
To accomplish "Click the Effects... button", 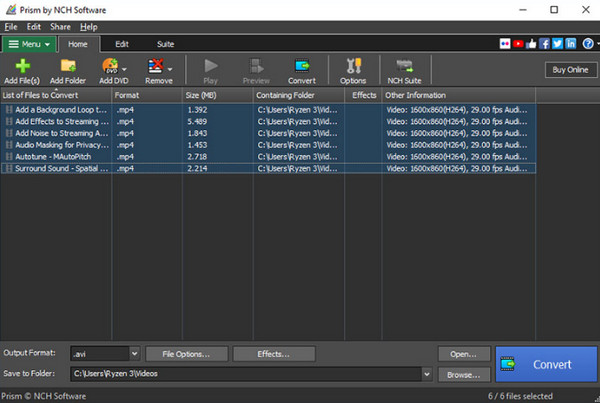I will 273,353.
